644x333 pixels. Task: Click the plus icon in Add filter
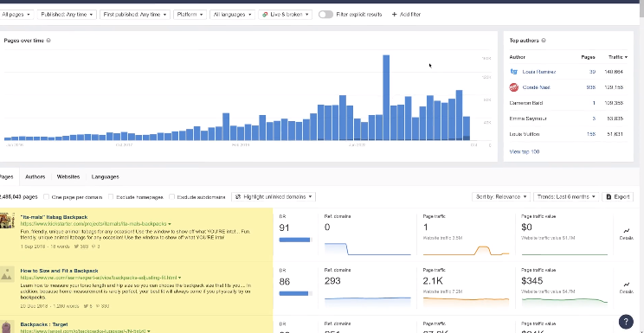point(395,15)
